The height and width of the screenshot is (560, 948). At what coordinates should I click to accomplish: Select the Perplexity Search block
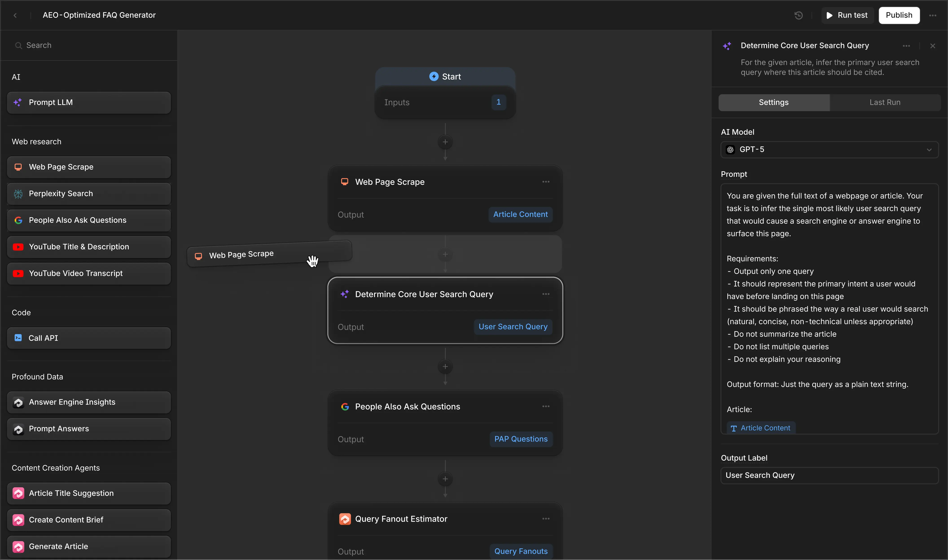[88, 193]
